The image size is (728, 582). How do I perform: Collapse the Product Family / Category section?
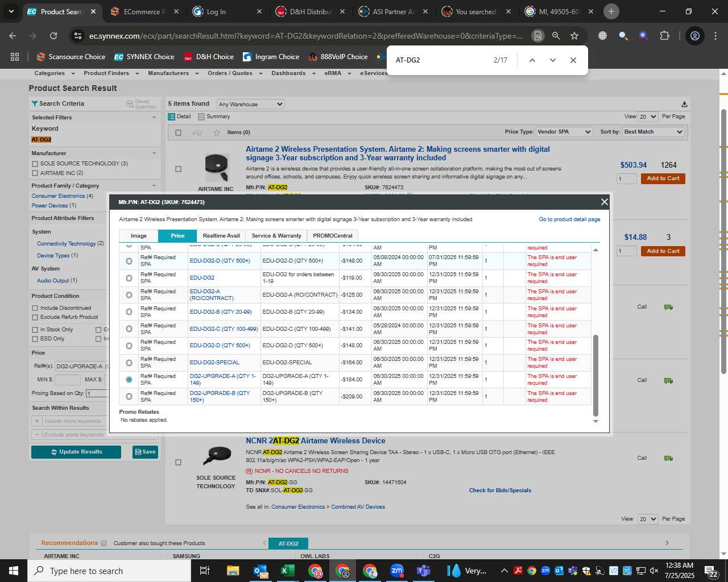pyautogui.click(x=154, y=185)
